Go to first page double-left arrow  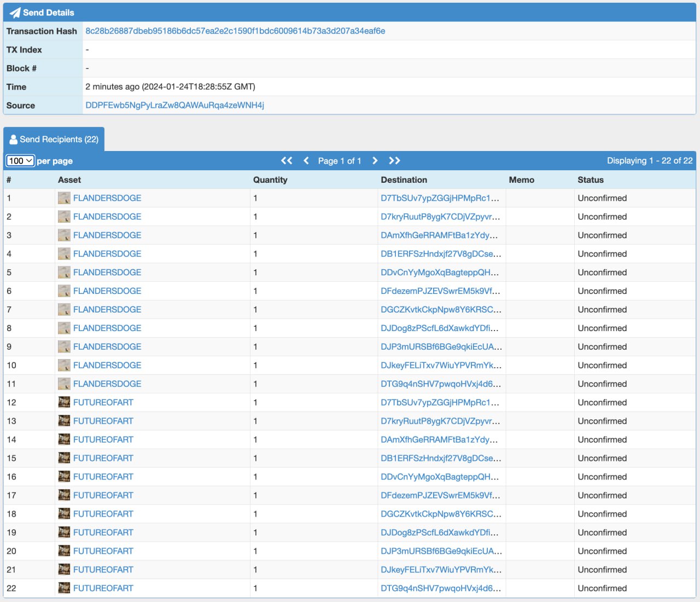pyautogui.click(x=287, y=160)
